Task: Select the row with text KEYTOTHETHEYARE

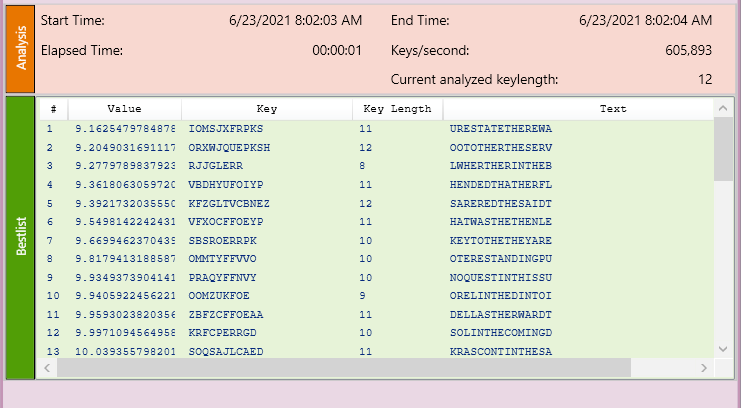Action: [501, 240]
